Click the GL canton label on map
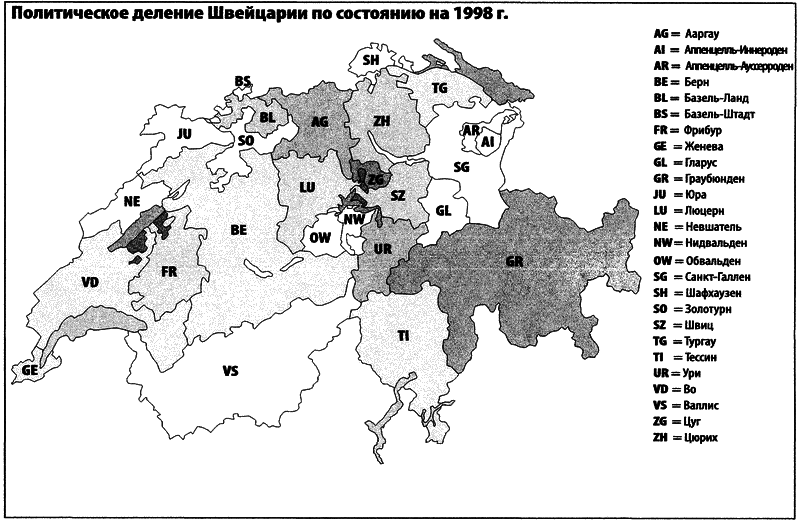Image resolution: width=800 pixels, height=523 pixels. pos(443,210)
